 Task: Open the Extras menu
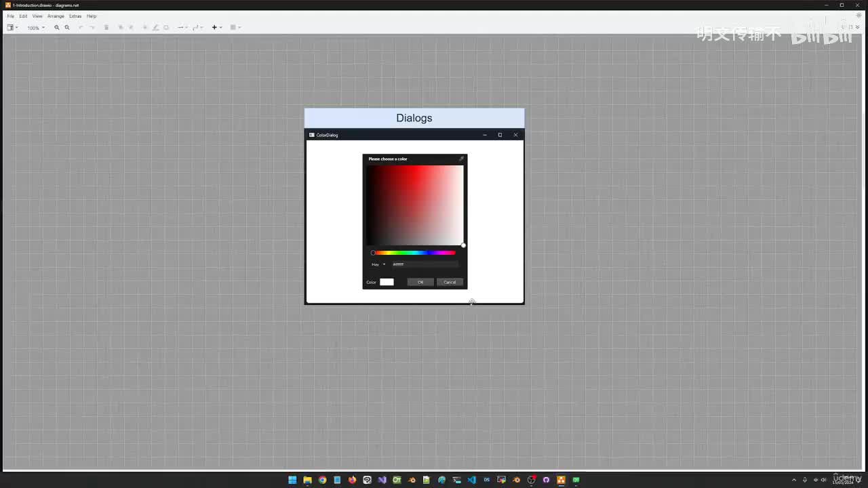click(x=75, y=16)
